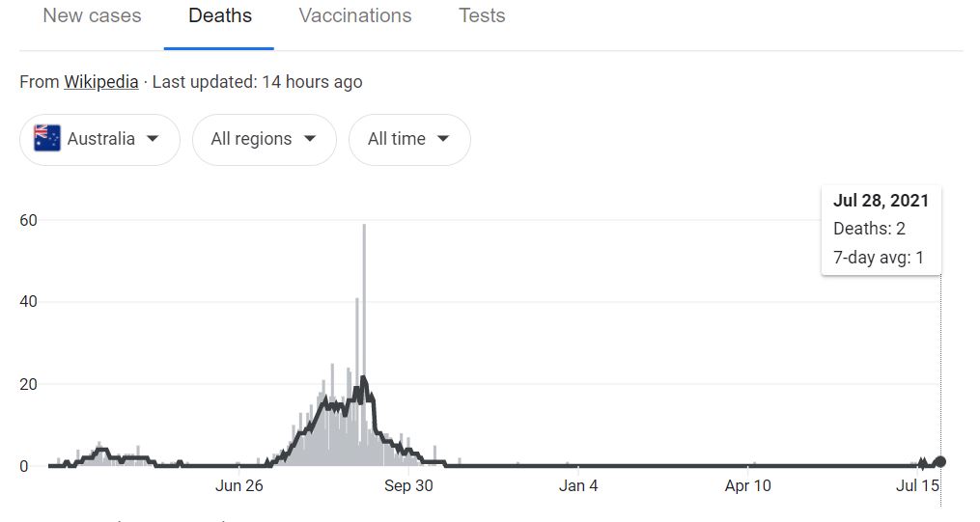
Task: Click the Australia country name text
Action: tap(101, 139)
